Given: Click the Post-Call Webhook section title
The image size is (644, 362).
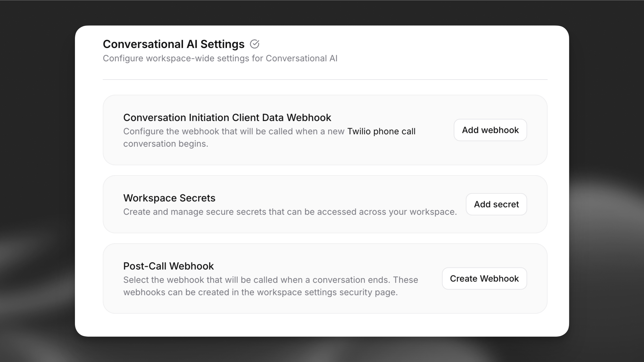Looking at the screenshot, I should click(168, 266).
